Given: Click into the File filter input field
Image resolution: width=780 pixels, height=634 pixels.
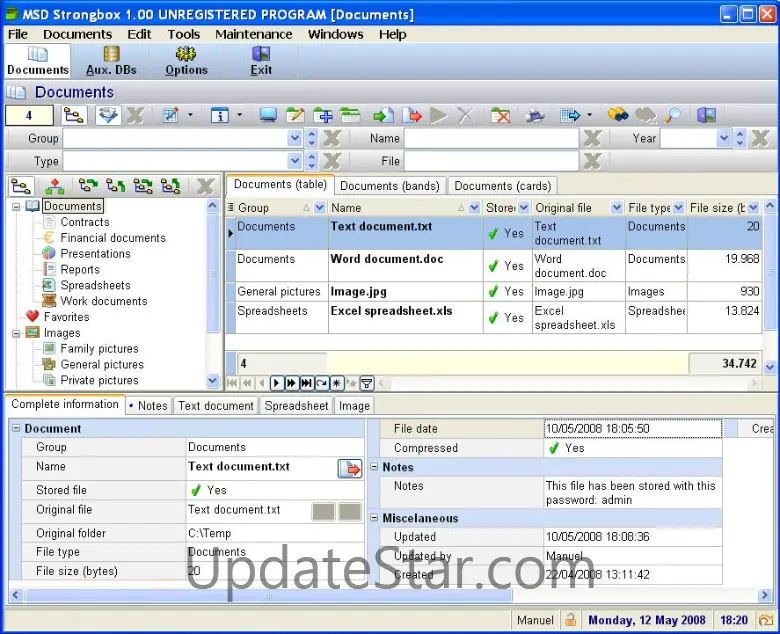Looking at the screenshot, I should click(x=491, y=161).
